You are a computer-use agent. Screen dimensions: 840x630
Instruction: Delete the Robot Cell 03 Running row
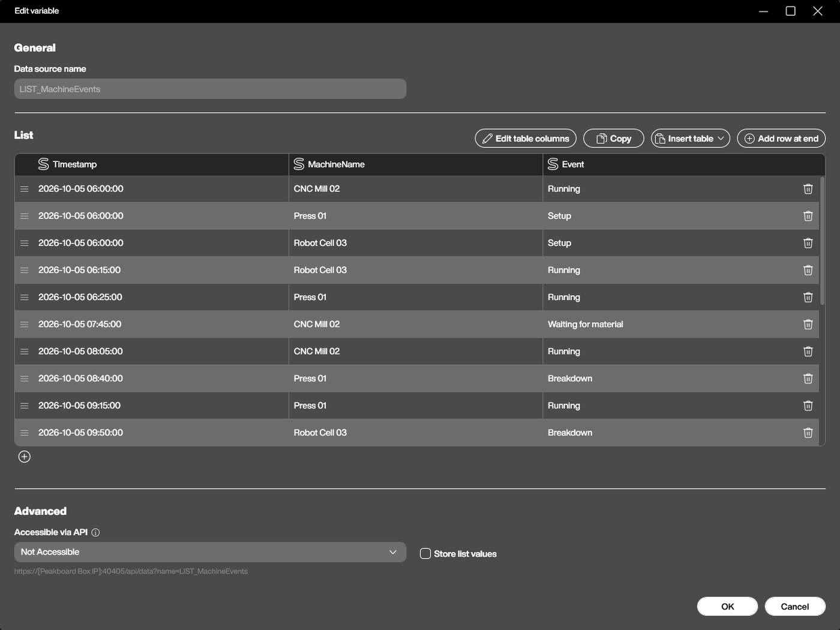click(808, 270)
